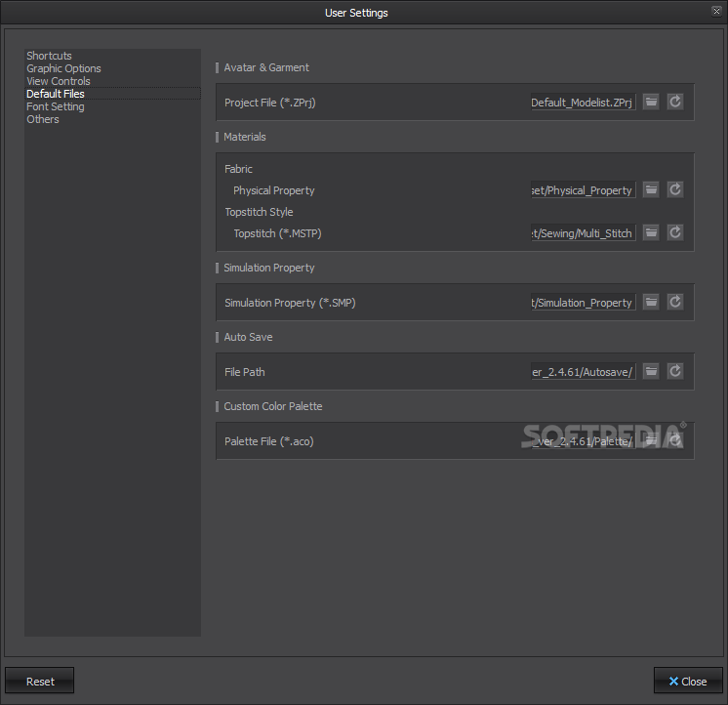Click the Fabric label
The width and height of the screenshot is (728, 705).
(238, 169)
